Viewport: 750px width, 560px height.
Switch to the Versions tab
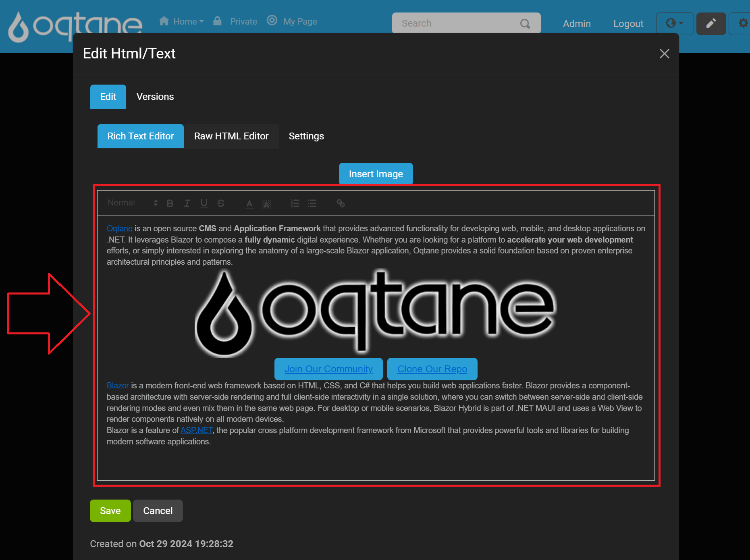coord(155,97)
